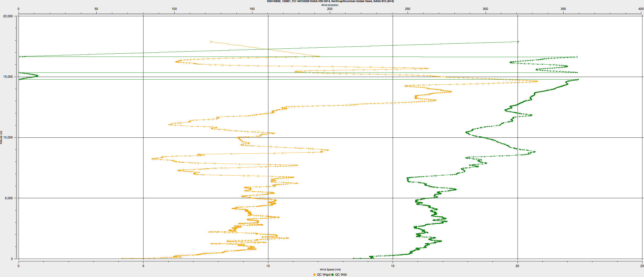Click the 15 tick on Wind Speed axis
The width and height of the screenshot is (644, 277).
click(393, 266)
